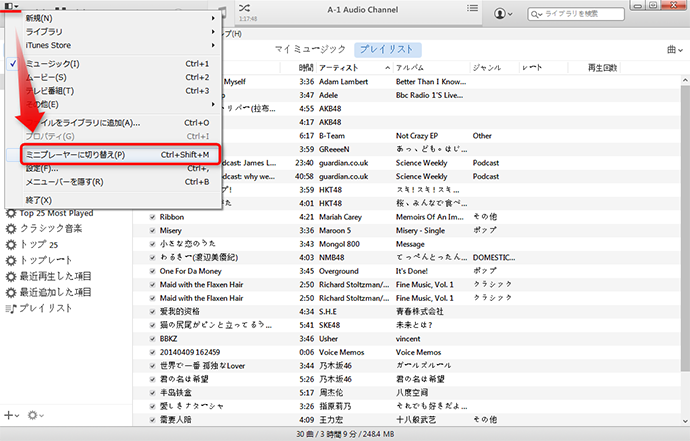Viewport: 690px width, 441px height.
Task: Click album It's Done! cell
Action: click(411, 271)
